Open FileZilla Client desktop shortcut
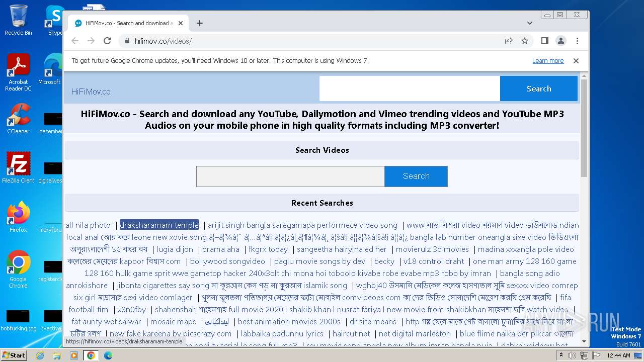 [18, 168]
